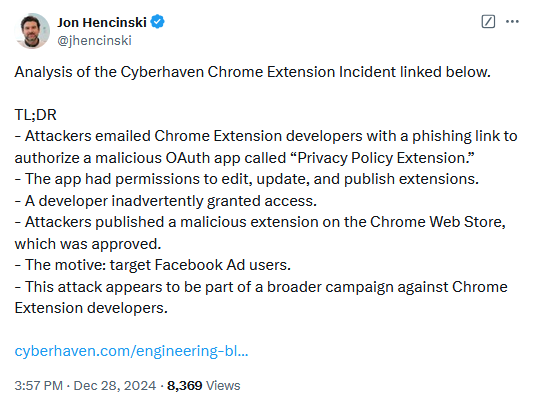
Task: Click the 'broader campaign against Chrome' line
Action: [261, 287]
